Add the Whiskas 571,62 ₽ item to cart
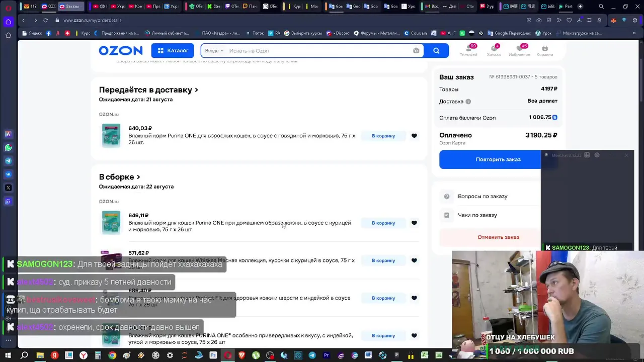Image resolution: width=644 pixels, height=362 pixels. 383,260
